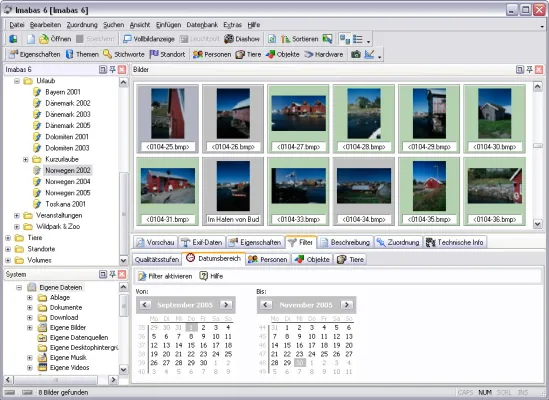Close the Imabas 6 tree panel
This screenshot has height=400, width=549.
[x=122, y=69]
